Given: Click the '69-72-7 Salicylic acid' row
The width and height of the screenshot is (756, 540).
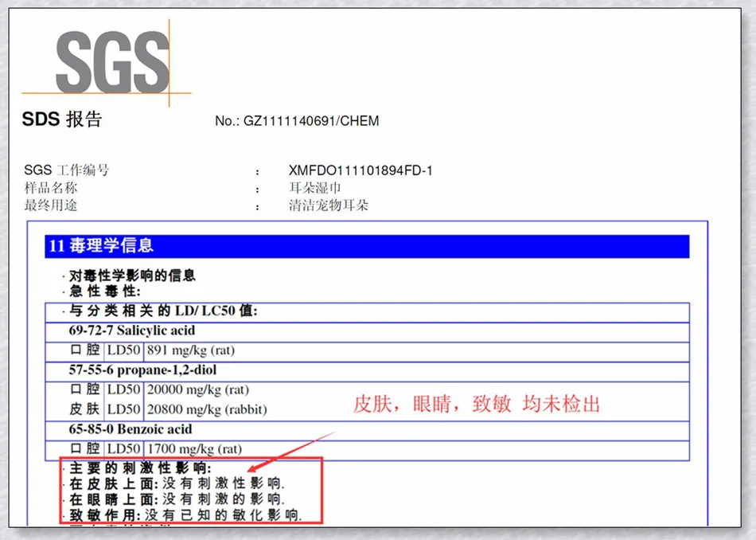Looking at the screenshot, I should 367,331.
